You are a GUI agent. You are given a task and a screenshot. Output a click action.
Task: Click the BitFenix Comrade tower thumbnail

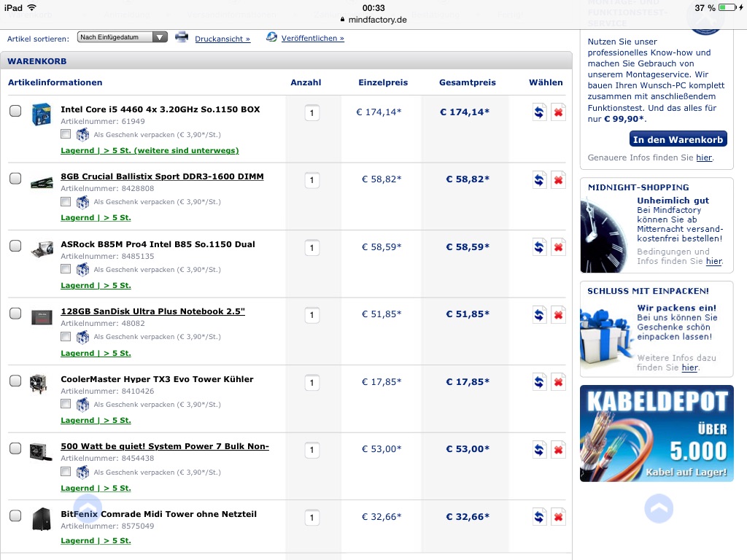coord(41,519)
